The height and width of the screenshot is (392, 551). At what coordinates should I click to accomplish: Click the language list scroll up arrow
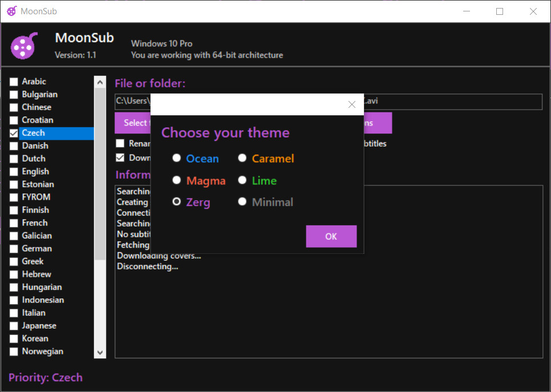click(x=100, y=82)
